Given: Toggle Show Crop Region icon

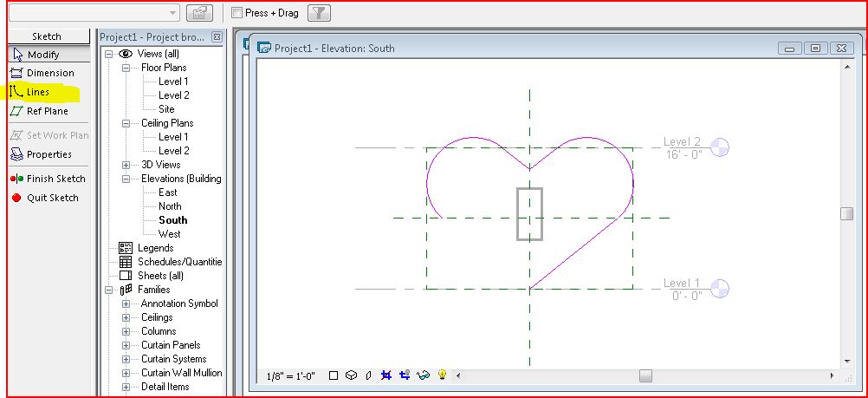Looking at the screenshot, I should 405,375.
